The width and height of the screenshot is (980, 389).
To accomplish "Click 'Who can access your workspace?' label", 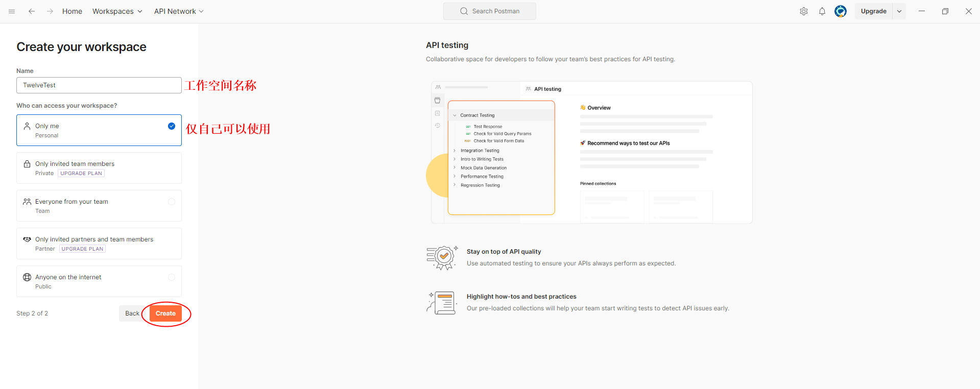I will tap(67, 106).
